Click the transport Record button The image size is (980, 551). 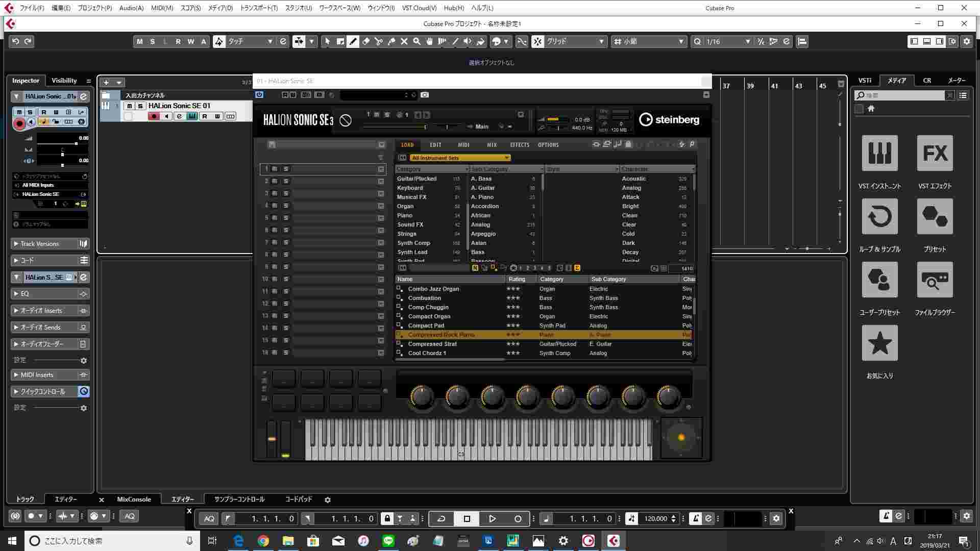(x=518, y=518)
